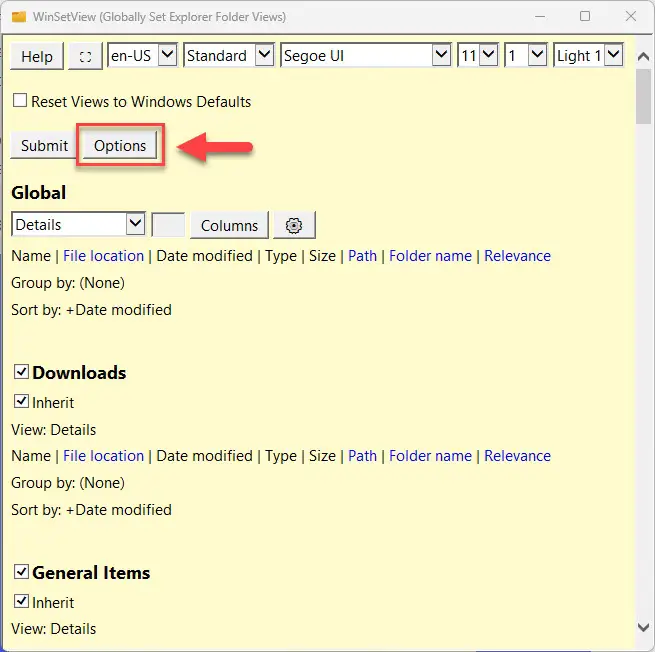Click Path link under Downloads
This screenshot has width=655, height=652.
[x=362, y=456]
